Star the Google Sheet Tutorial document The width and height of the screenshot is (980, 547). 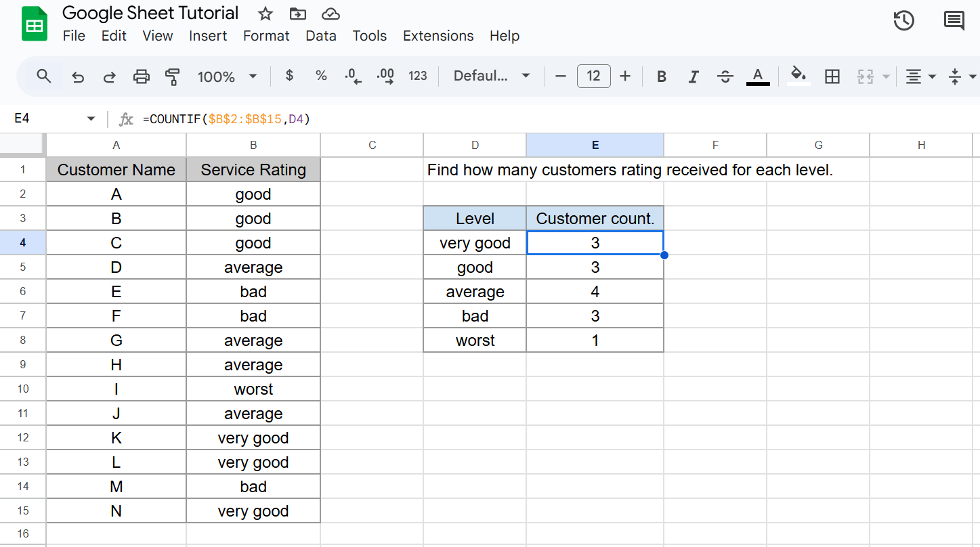265,14
